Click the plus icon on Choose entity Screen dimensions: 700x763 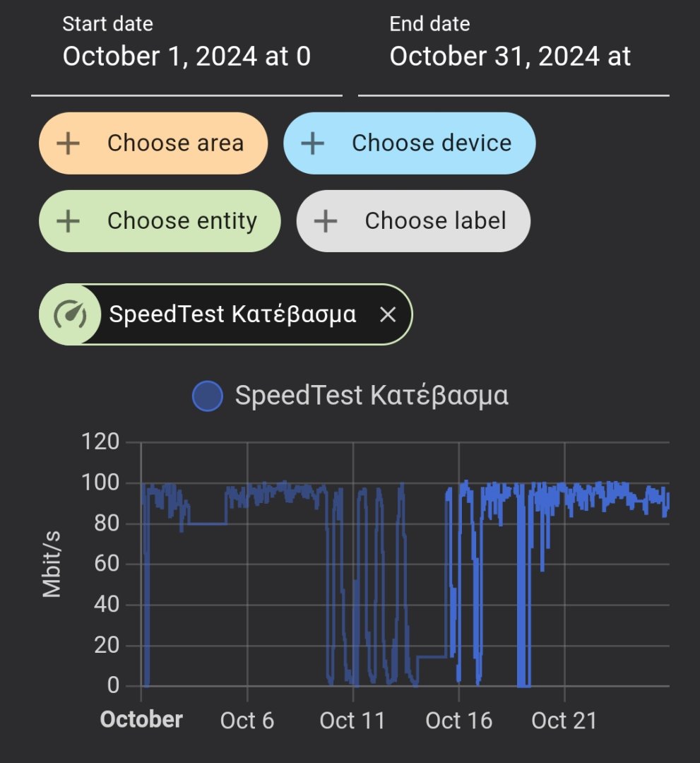click(68, 221)
